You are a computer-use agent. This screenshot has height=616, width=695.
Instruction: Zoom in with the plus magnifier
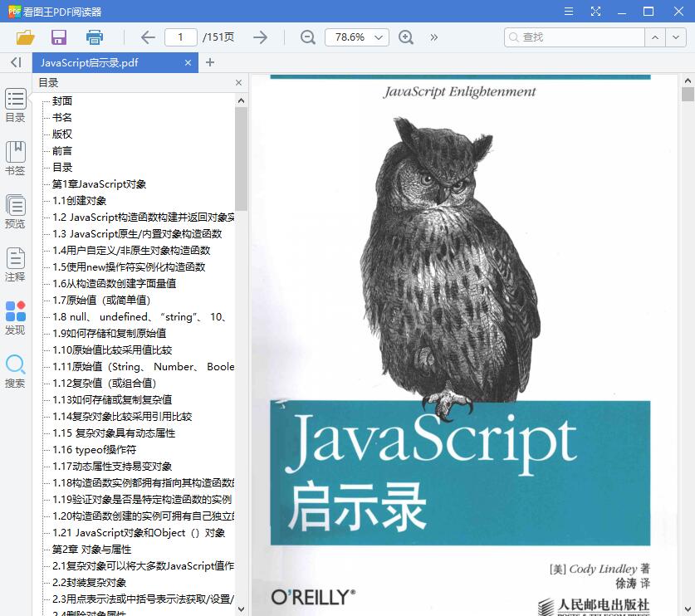click(406, 37)
